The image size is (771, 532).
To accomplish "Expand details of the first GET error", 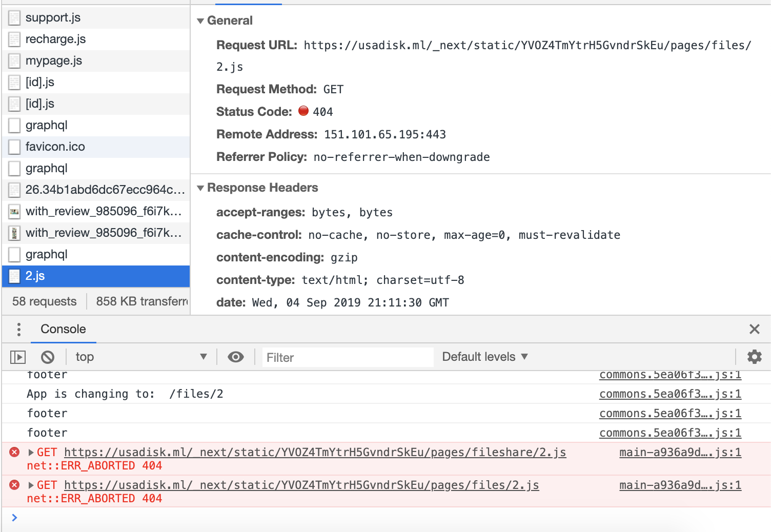I will point(31,452).
